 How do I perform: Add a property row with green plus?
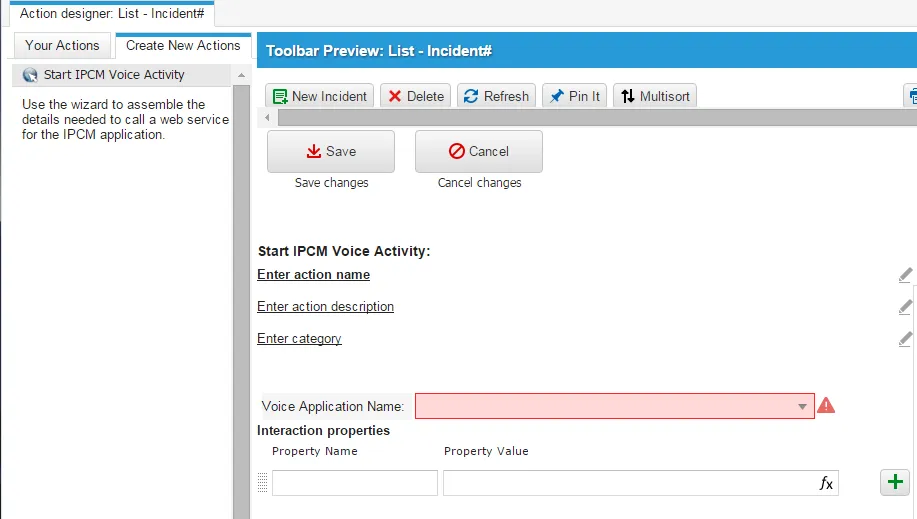click(895, 482)
